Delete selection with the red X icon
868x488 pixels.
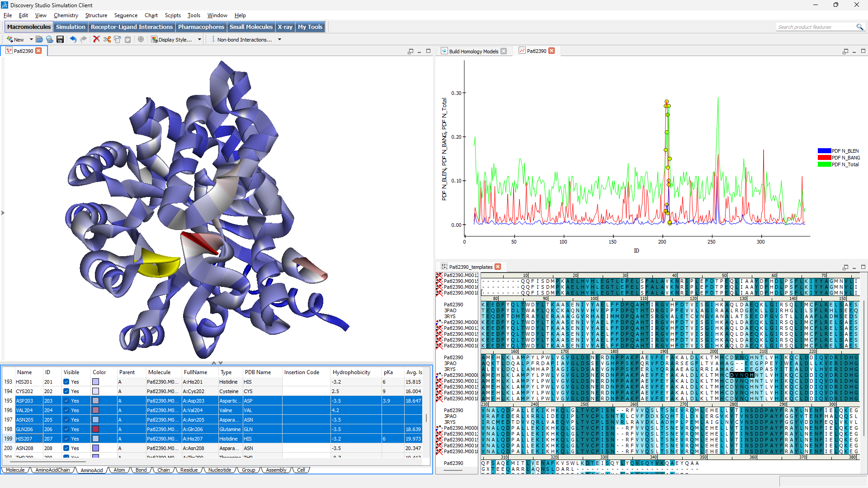96,40
